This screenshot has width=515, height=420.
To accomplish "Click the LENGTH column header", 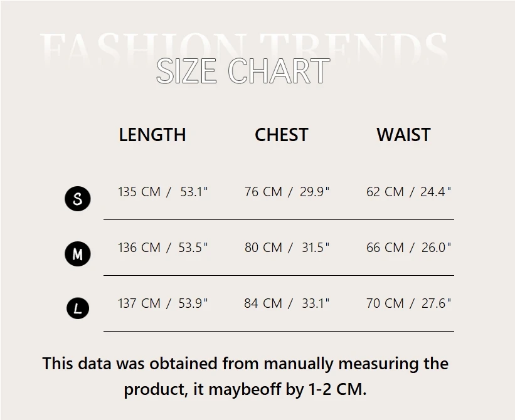I will 152,135.
